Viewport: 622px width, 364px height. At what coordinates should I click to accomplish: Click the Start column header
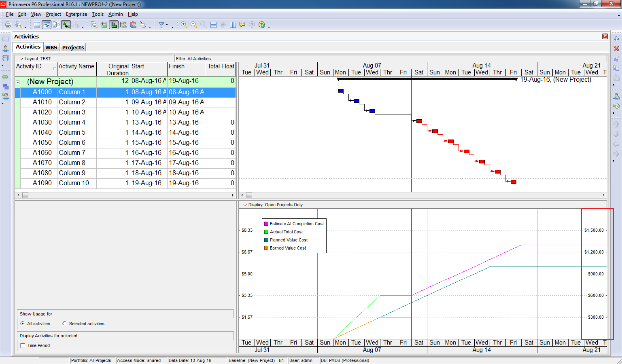pos(149,69)
